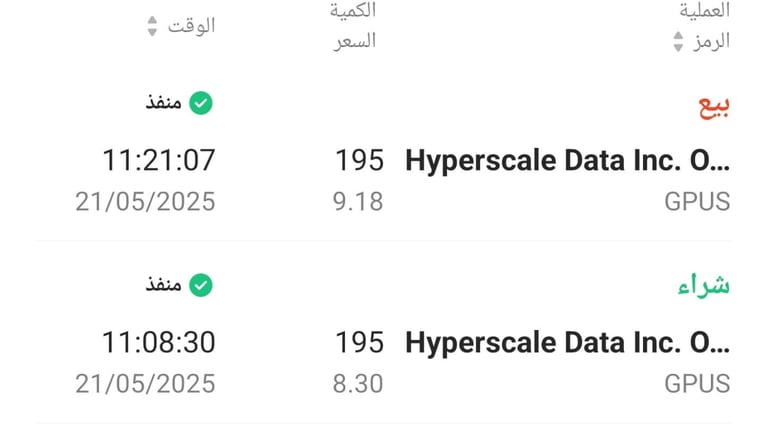Click the السعر column header
768x431 pixels.
355,41
